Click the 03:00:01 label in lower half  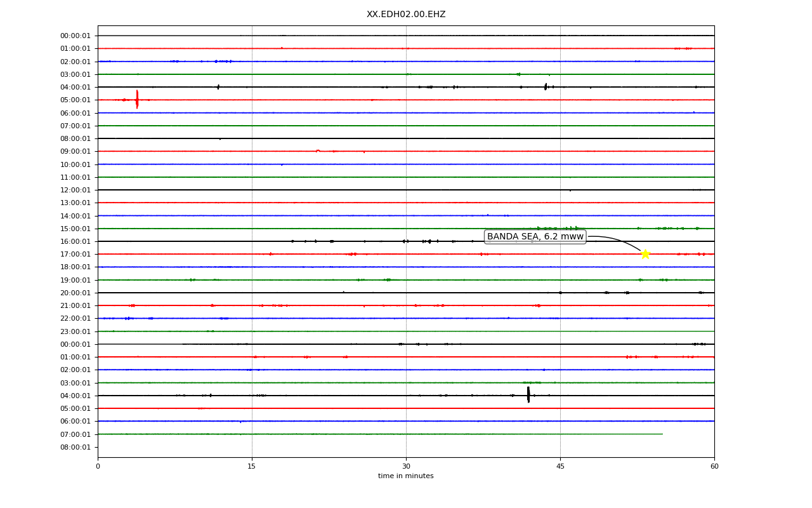(75, 383)
